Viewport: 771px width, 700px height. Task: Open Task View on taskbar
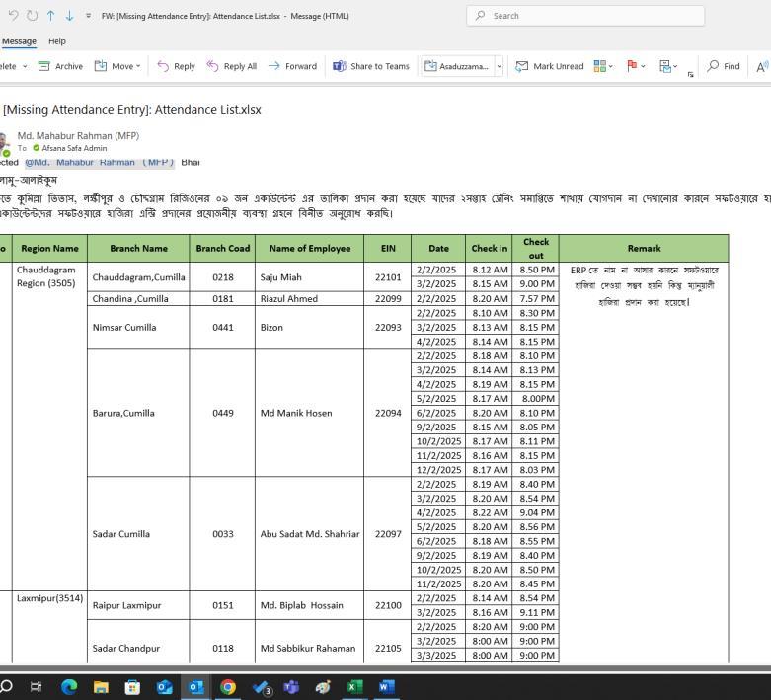point(37,686)
